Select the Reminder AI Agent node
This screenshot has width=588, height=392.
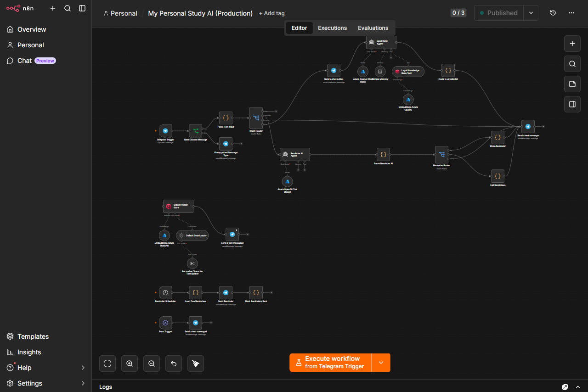295,155
